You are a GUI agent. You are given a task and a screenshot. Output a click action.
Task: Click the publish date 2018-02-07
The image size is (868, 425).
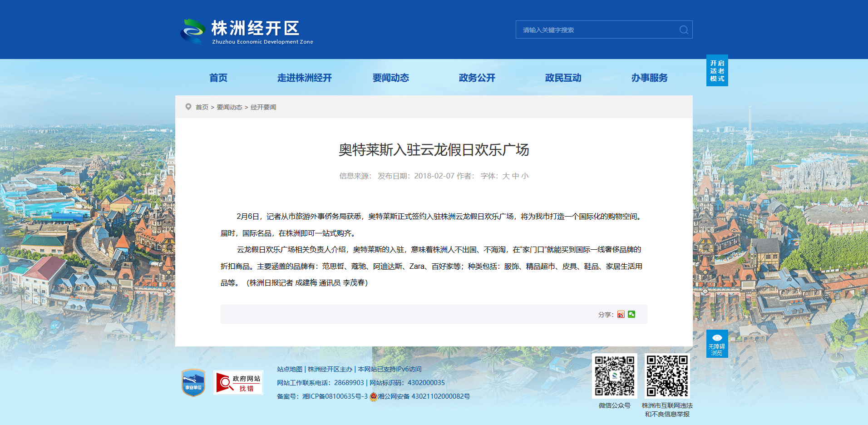pyautogui.click(x=434, y=176)
